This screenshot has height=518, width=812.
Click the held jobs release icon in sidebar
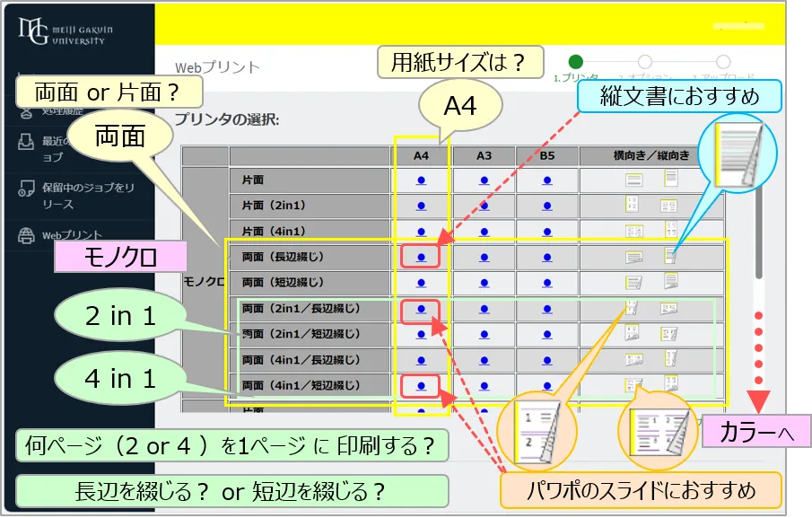tap(27, 189)
